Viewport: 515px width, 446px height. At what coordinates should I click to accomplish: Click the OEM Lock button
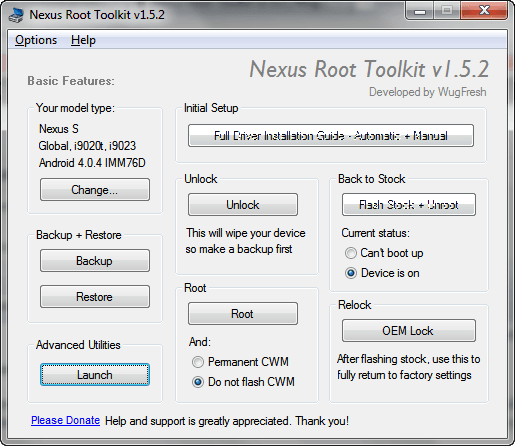(x=409, y=331)
